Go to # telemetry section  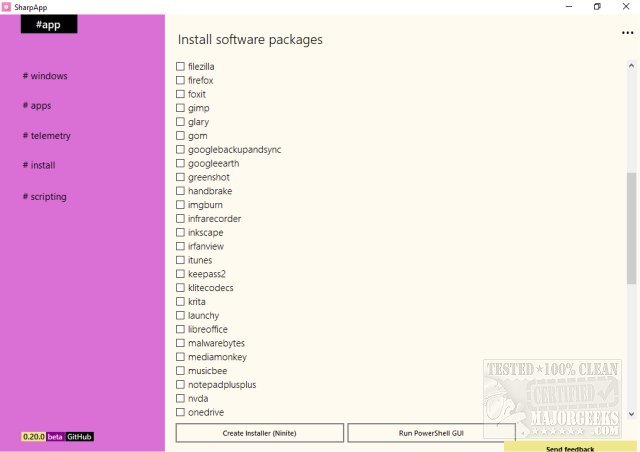47,136
